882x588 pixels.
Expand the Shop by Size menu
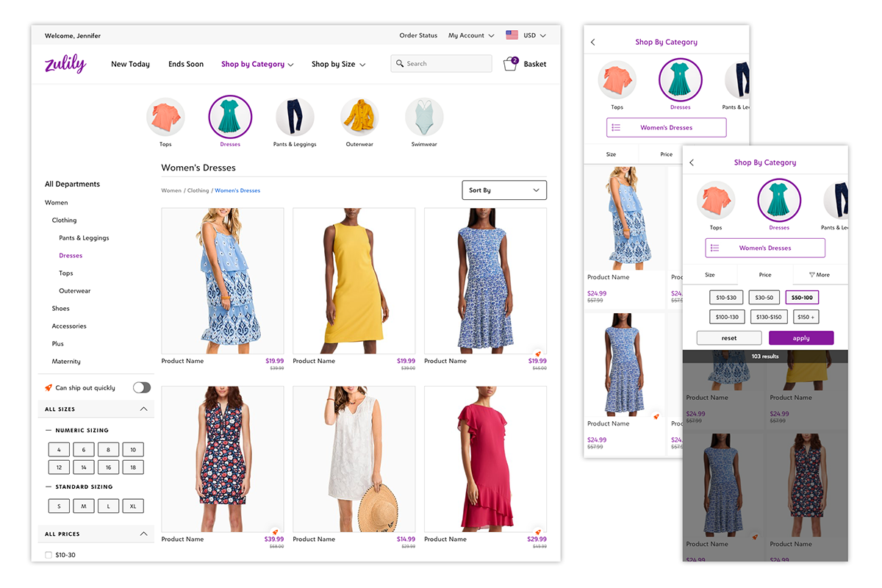pyautogui.click(x=338, y=65)
